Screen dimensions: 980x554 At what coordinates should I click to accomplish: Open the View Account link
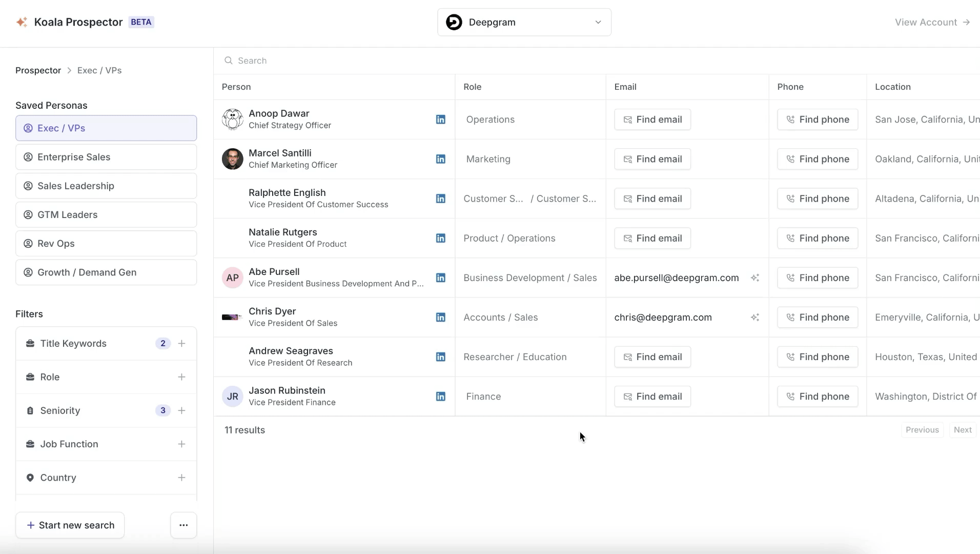pos(932,22)
